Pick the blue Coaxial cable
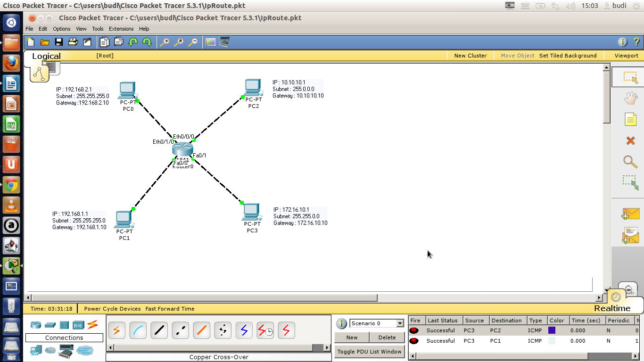644x362 pixels. coord(244,331)
